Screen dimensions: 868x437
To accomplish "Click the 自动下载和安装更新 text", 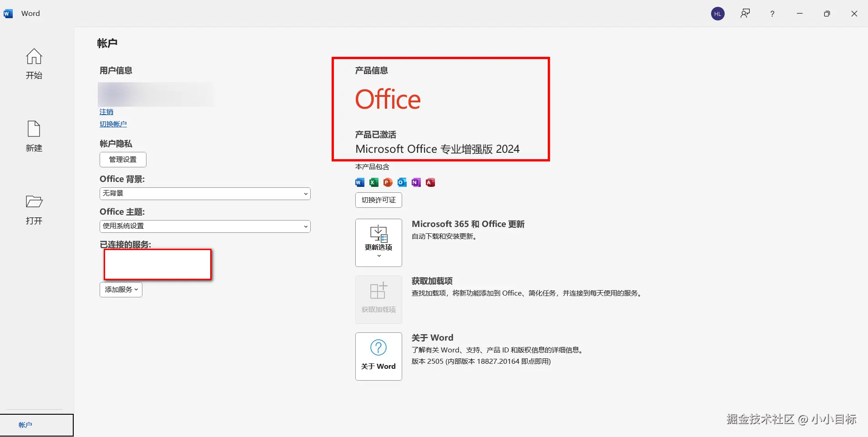I will click(444, 236).
